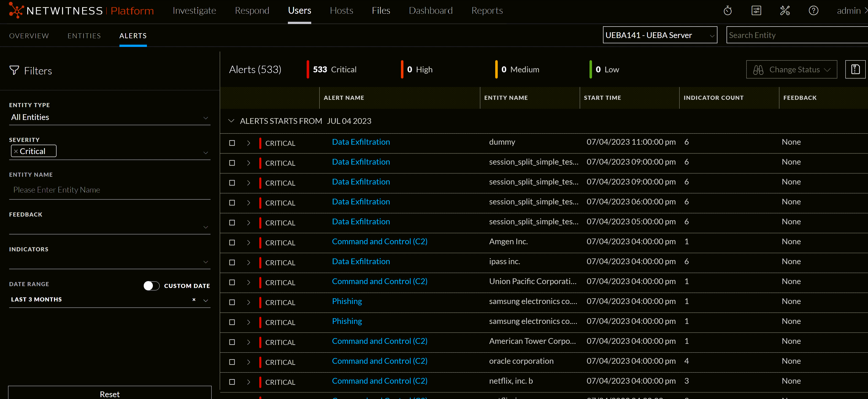The height and width of the screenshot is (399, 868).
Task: Check the Data Exfiltration dummy alert checkbox
Action: tap(232, 143)
